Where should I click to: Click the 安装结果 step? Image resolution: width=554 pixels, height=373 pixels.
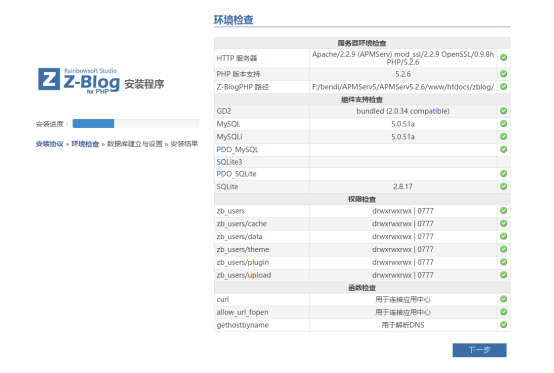click(184, 144)
